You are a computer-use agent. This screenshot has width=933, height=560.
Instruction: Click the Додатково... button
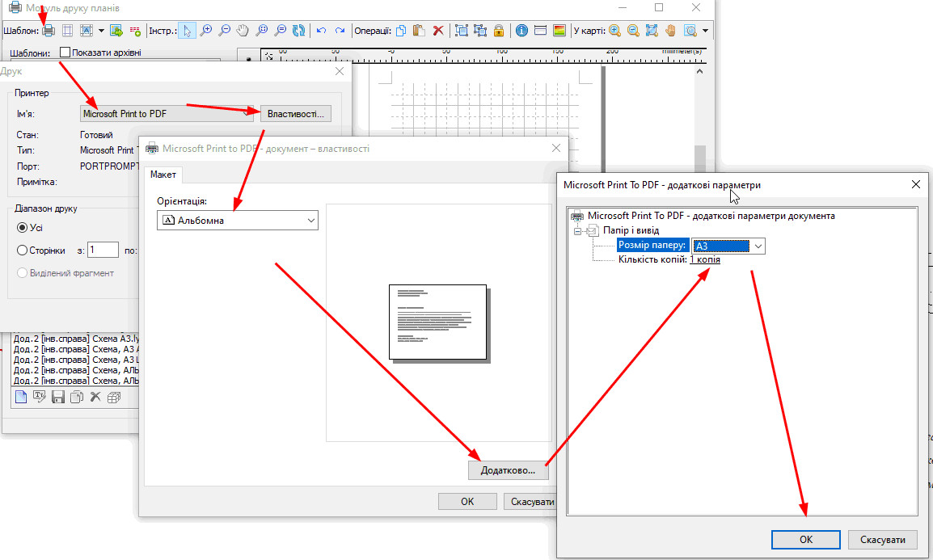point(508,469)
